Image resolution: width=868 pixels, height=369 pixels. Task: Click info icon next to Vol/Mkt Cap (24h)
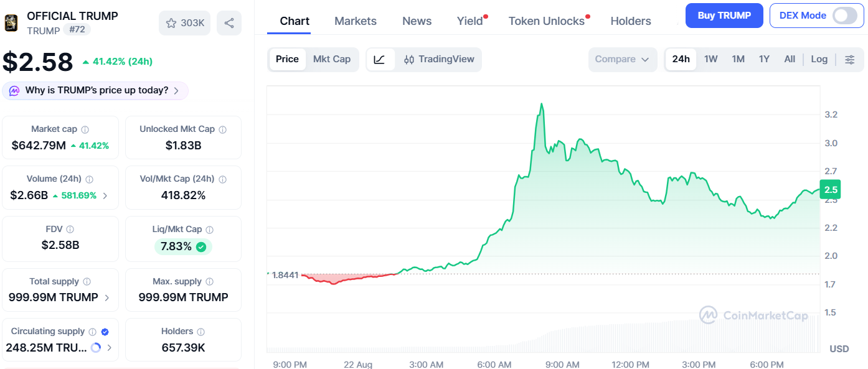[x=222, y=179]
